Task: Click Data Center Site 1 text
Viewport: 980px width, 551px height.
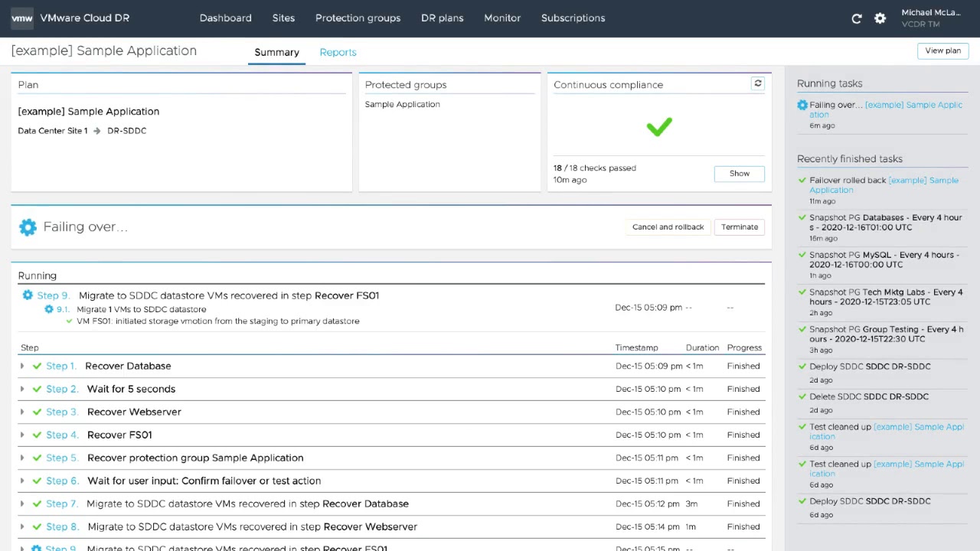Action: 53,131
